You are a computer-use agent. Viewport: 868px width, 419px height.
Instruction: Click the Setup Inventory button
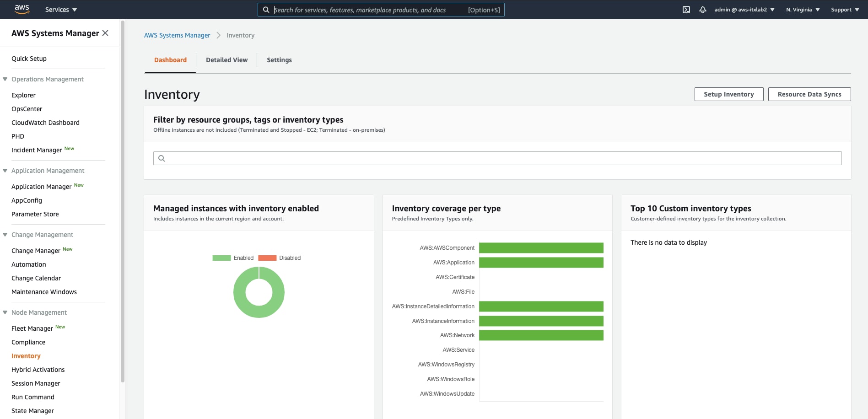click(728, 94)
